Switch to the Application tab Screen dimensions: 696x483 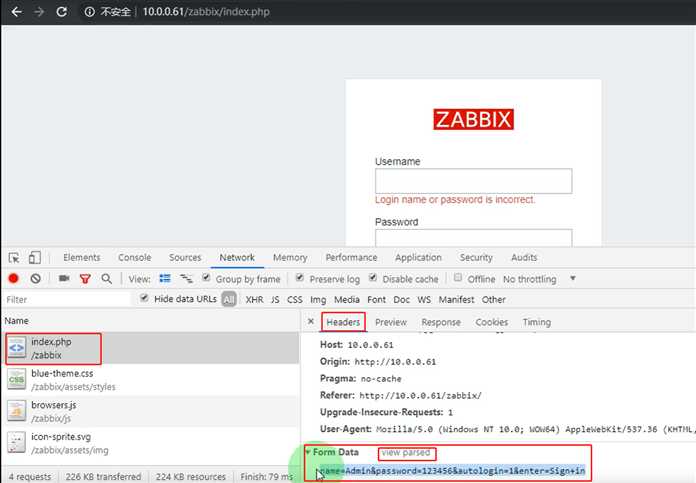click(418, 257)
